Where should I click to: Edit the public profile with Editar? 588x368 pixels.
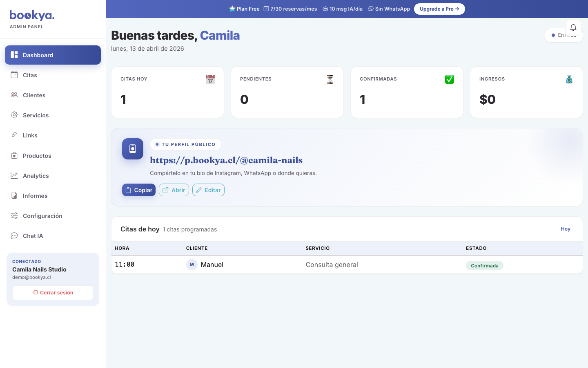[208, 190]
